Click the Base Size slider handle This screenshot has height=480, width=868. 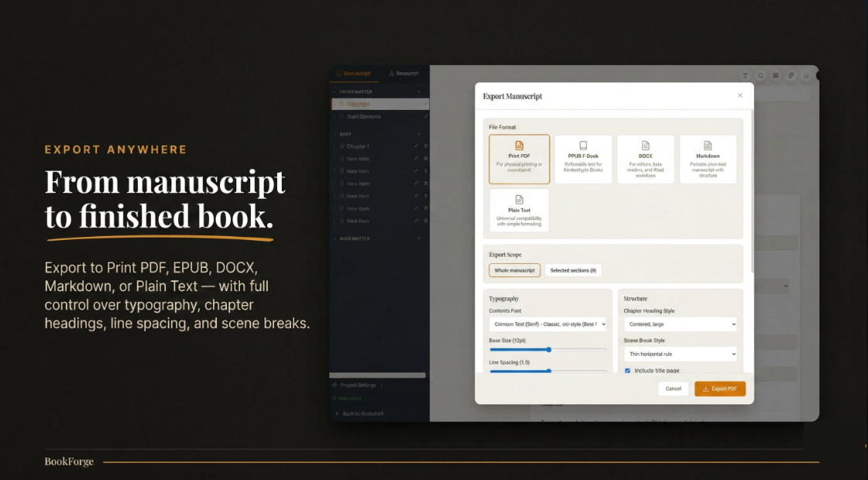[x=549, y=349]
